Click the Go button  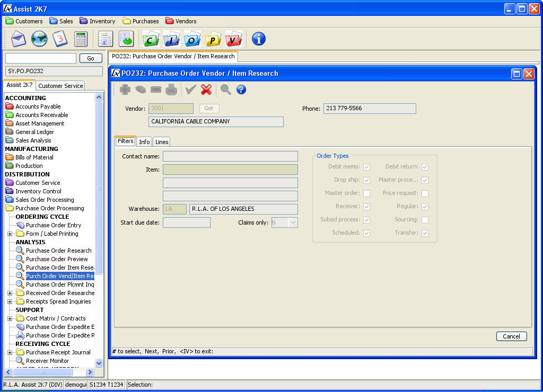(x=91, y=59)
